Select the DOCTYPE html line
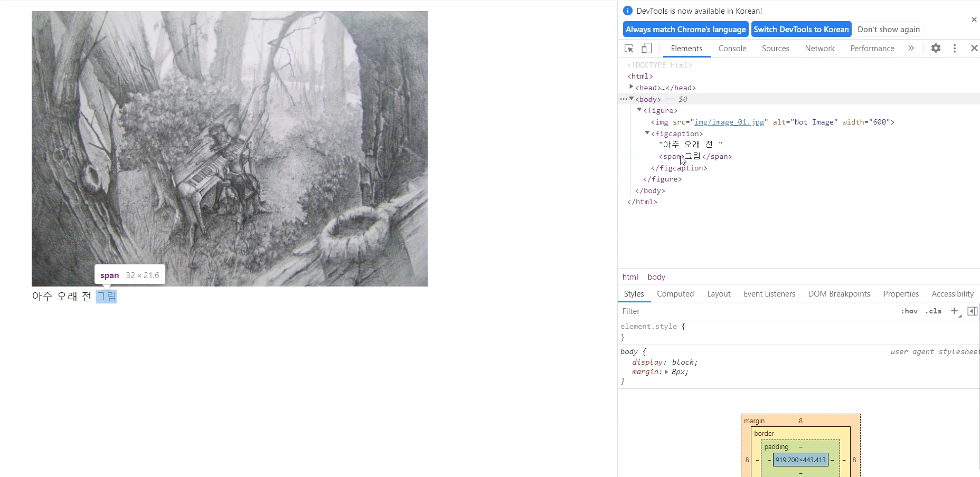Image resolution: width=980 pixels, height=477 pixels. (659, 65)
